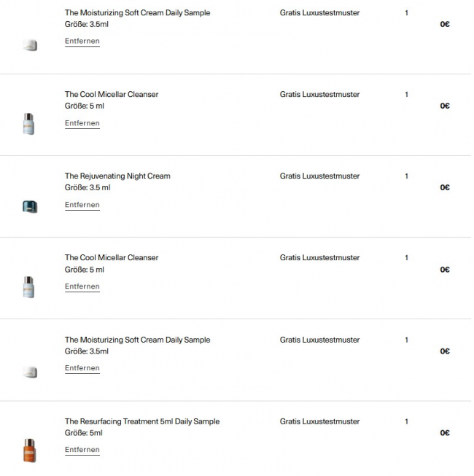
Task: Click the topmost Moisturizing Soft Cream Daily Sample title
Action: 137,13
